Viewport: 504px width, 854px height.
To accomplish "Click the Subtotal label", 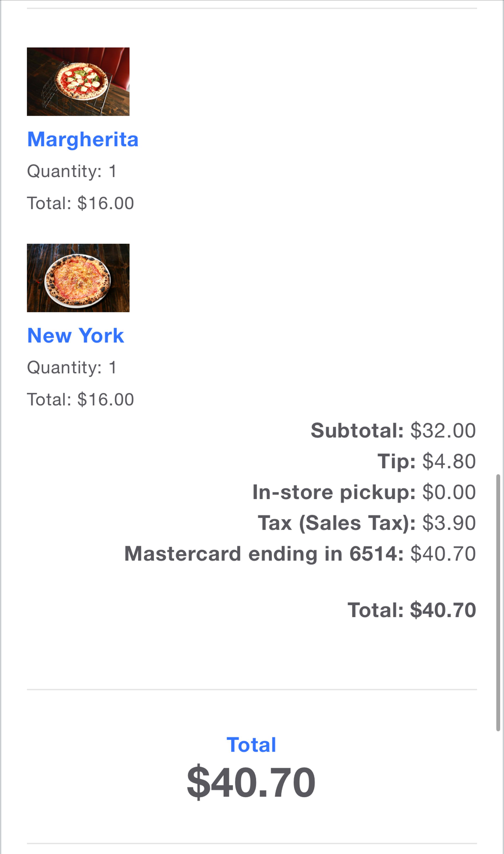I will (357, 431).
